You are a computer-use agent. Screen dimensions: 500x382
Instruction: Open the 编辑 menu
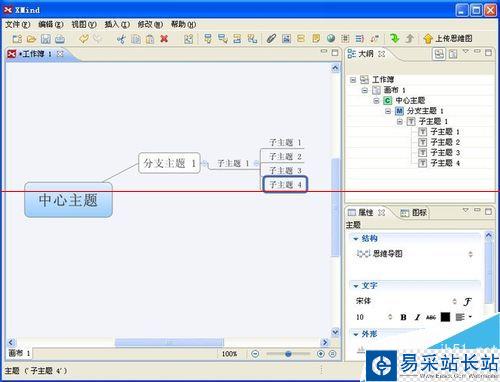[51, 24]
